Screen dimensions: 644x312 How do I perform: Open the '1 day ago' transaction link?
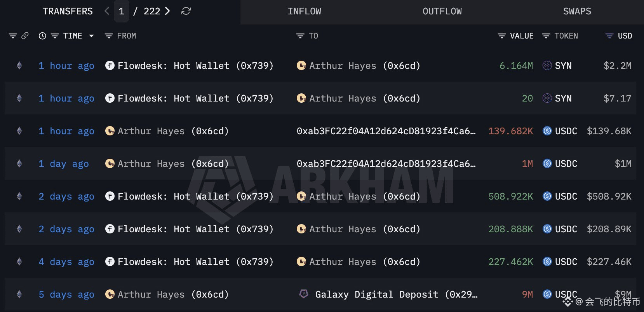point(64,164)
